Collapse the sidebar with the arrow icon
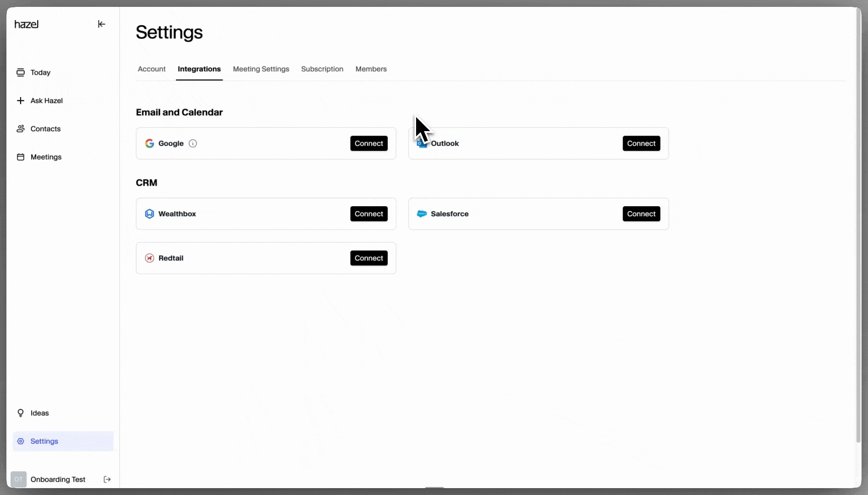868x495 pixels. coord(101,24)
